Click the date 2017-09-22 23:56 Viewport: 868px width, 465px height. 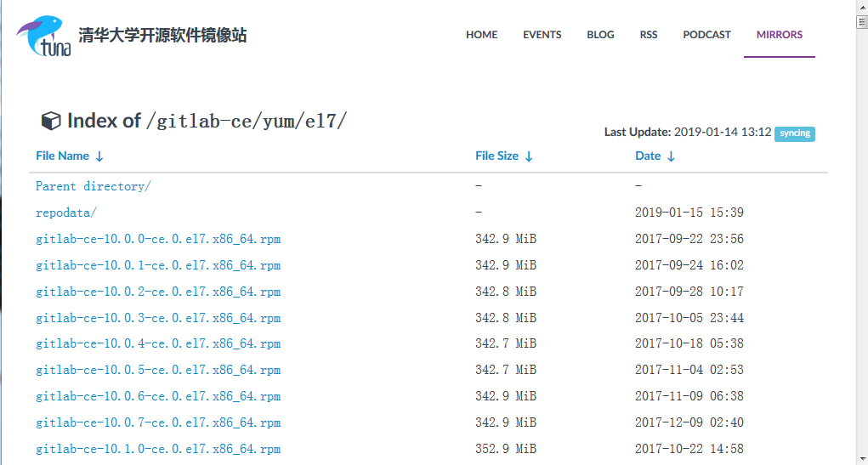[689, 239]
